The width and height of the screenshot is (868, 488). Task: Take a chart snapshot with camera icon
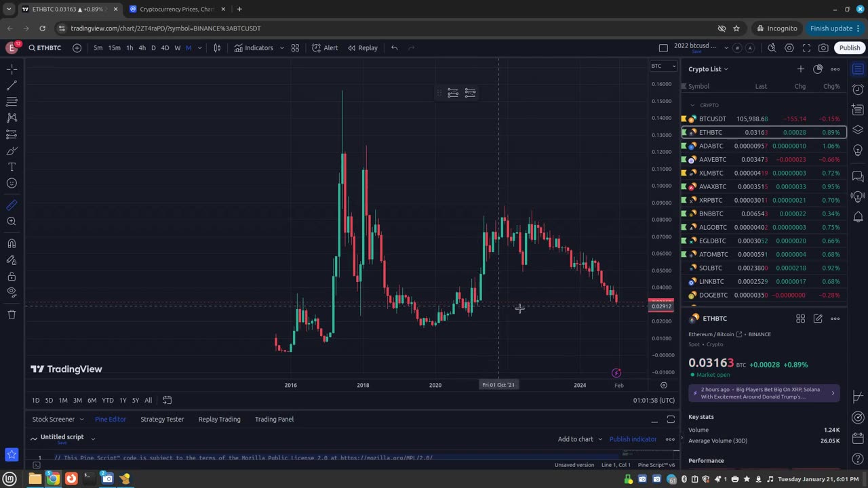823,48
